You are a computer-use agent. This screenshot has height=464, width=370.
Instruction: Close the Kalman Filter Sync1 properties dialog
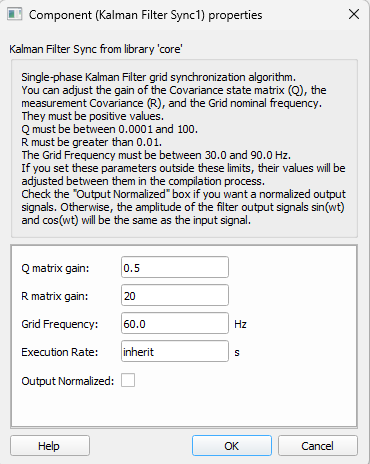coord(354,14)
